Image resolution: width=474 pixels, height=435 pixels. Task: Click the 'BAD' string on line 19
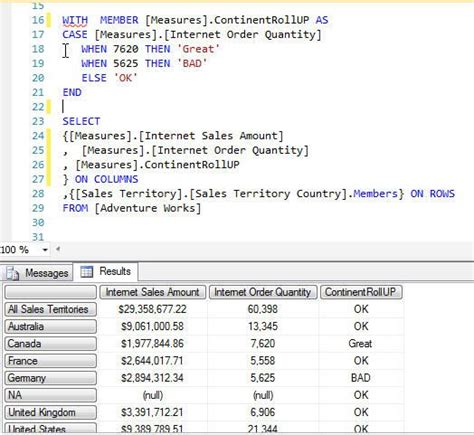pyautogui.click(x=192, y=63)
